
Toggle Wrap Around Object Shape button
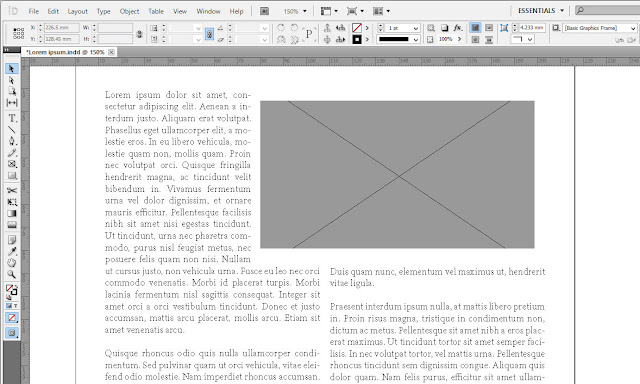475,40
